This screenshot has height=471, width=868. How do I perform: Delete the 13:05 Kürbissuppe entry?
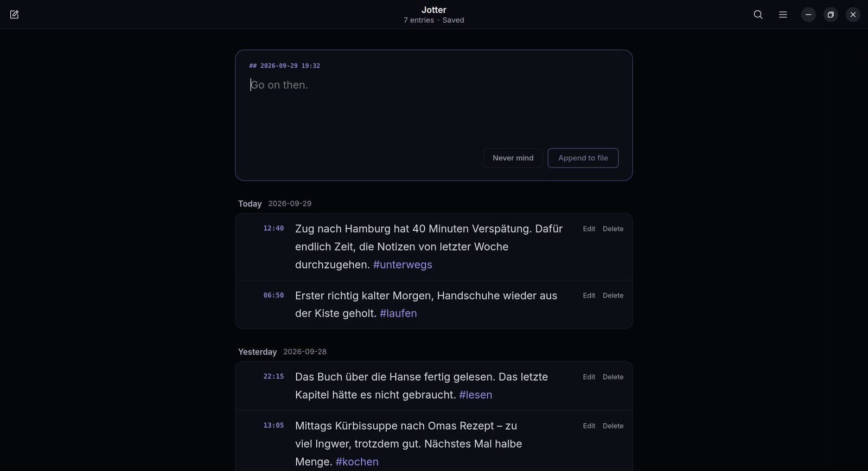click(613, 426)
